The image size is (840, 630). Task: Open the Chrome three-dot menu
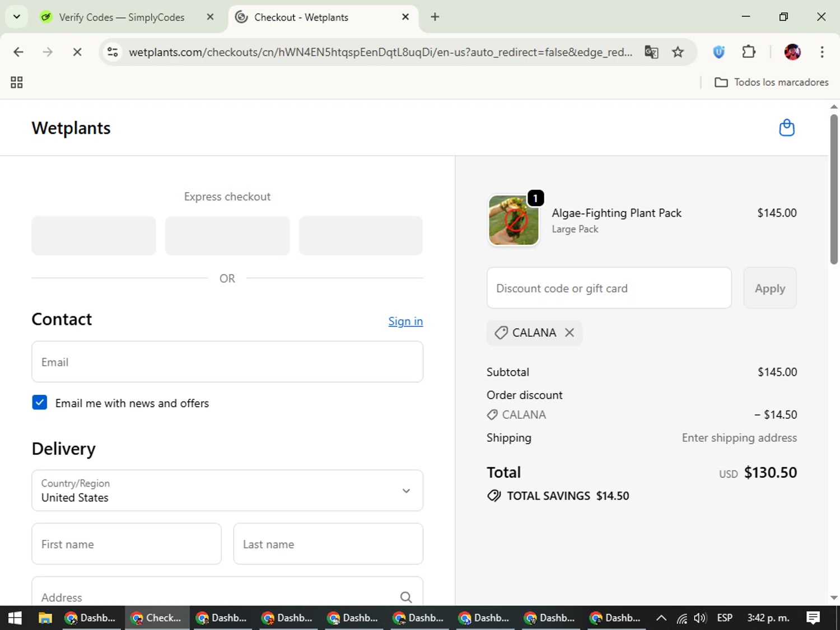pos(822,52)
